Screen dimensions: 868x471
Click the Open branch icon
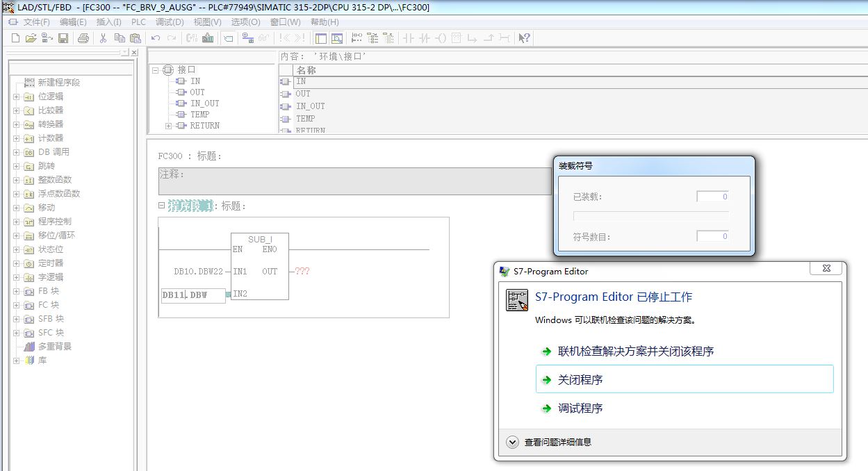coord(473,38)
